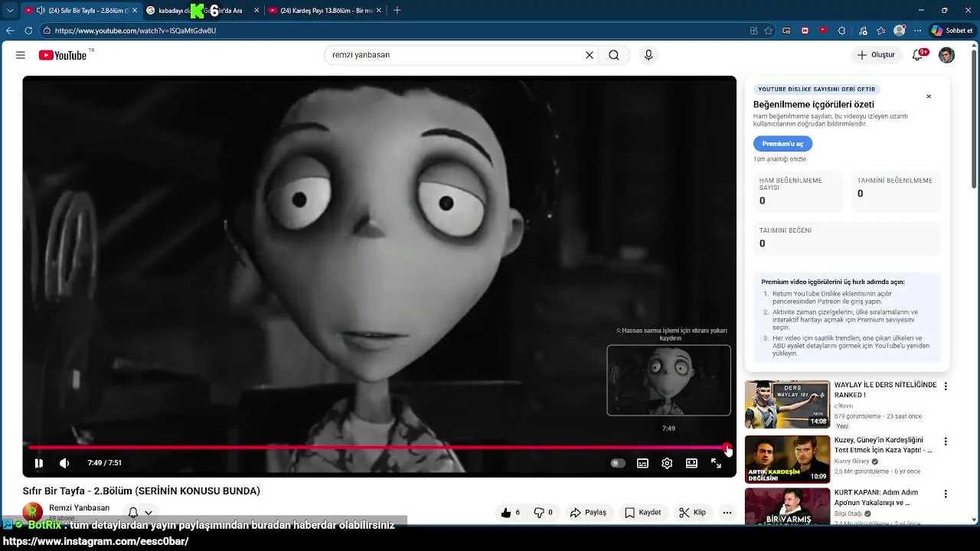Screen dimensions: 980x551
Task: Run search with the magnifier button
Action: [614, 55]
